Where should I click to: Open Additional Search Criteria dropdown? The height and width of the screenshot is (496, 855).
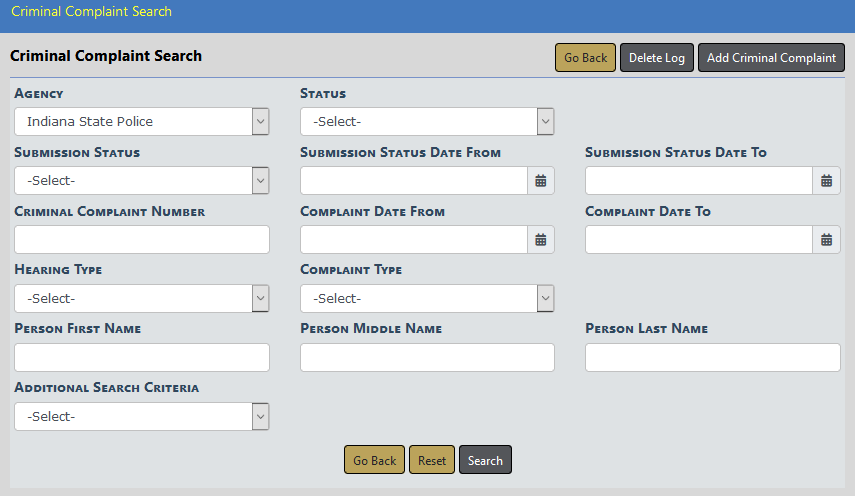pyautogui.click(x=142, y=417)
